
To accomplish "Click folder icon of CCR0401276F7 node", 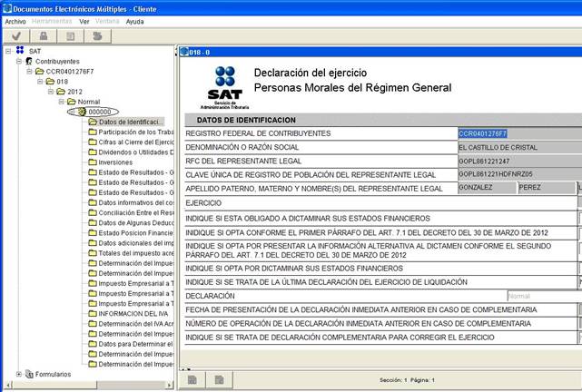I will click(39, 71).
